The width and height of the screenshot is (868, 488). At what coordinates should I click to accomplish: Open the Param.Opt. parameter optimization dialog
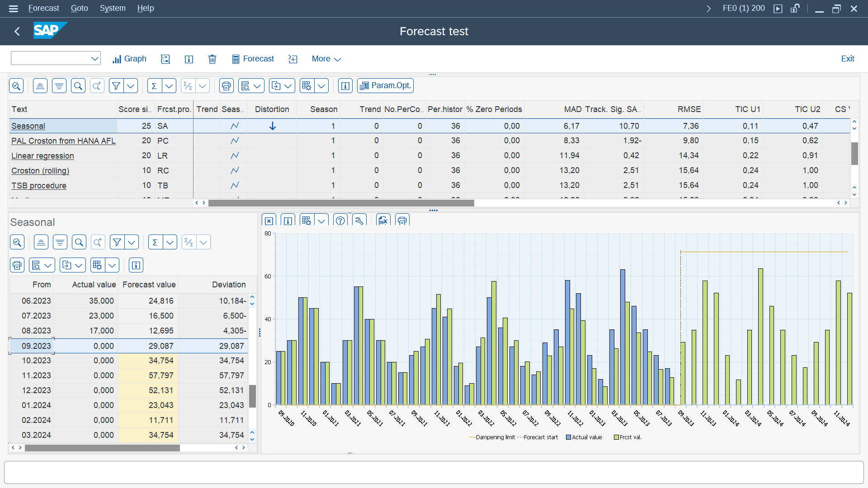(x=385, y=85)
